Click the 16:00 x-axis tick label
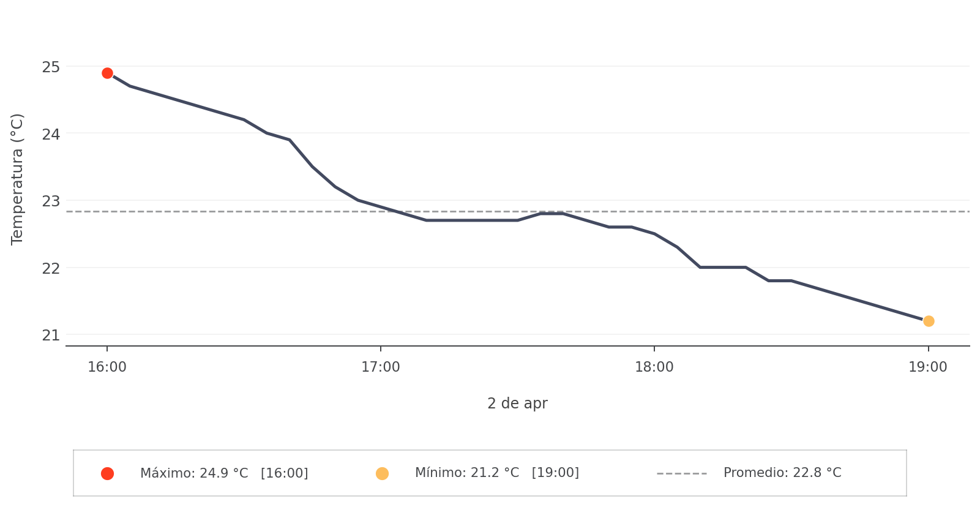Image resolution: width=980 pixels, height=507 pixels. [x=107, y=367]
